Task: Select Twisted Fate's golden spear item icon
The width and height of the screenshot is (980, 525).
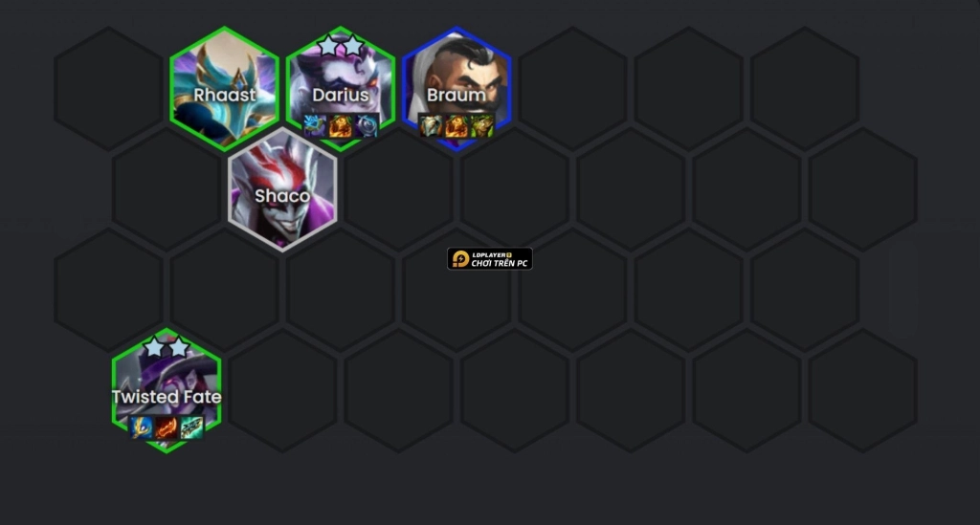Action: coord(142,427)
